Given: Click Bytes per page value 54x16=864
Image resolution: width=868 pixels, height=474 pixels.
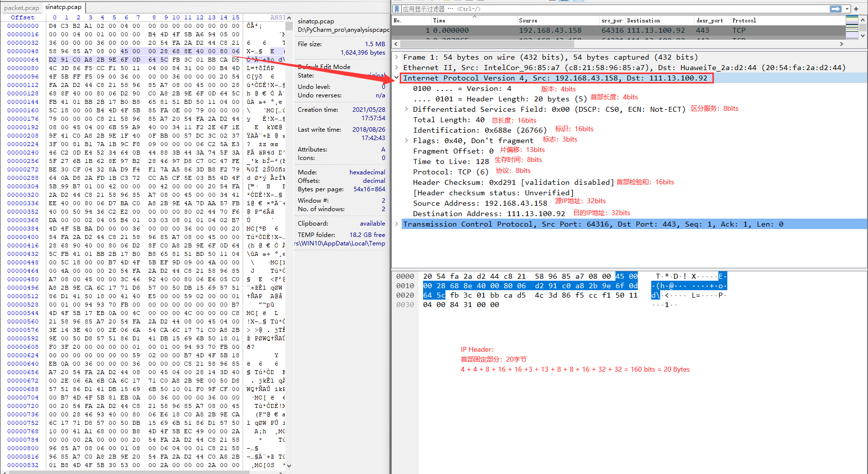Looking at the screenshot, I should pos(369,189).
